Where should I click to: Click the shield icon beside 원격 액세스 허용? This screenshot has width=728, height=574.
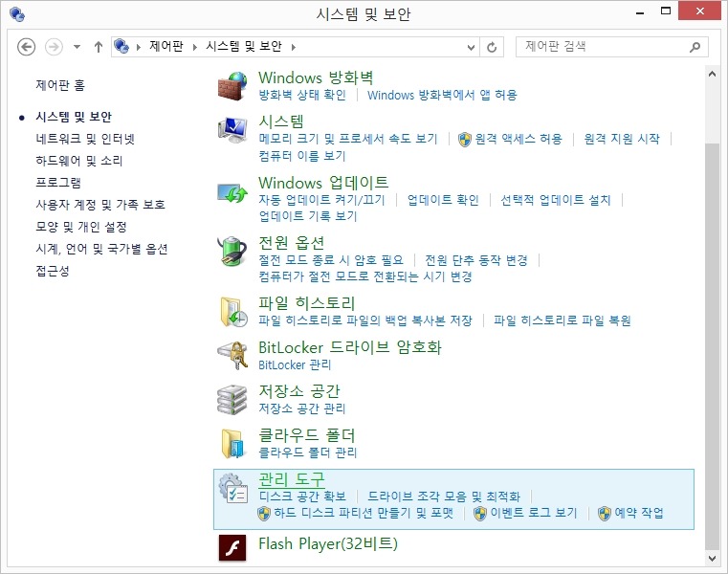pyautogui.click(x=464, y=140)
